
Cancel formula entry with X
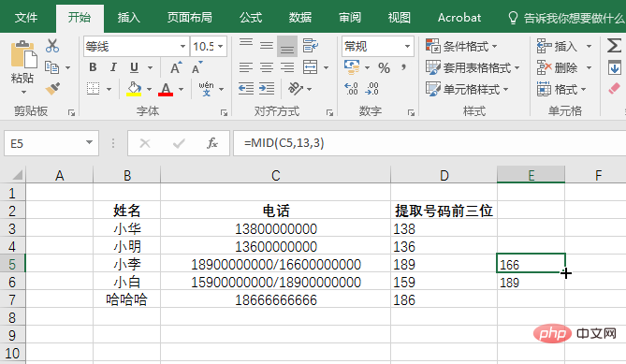145,143
